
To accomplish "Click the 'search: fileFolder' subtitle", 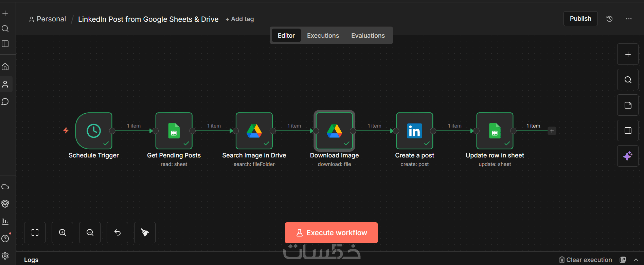I will (254, 164).
